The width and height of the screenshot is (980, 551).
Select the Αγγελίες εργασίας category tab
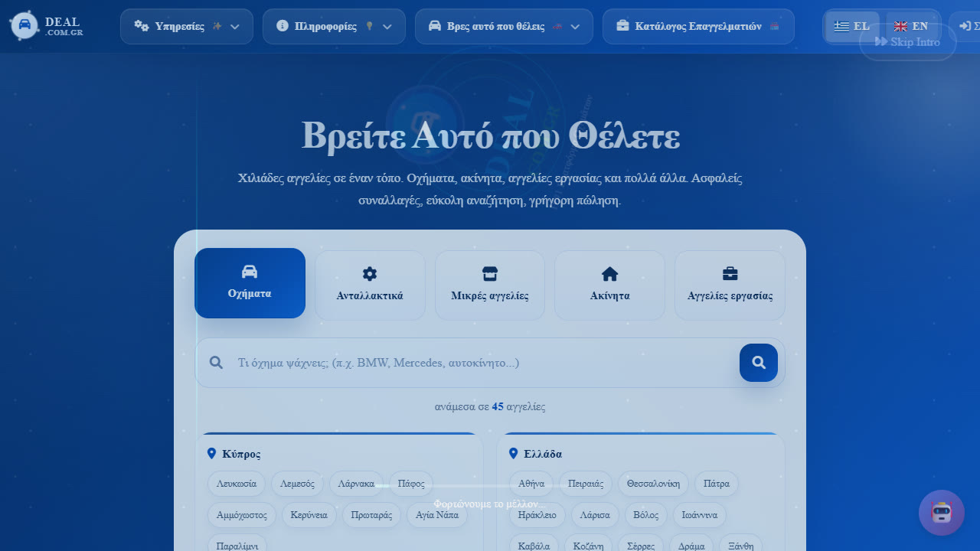pyautogui.click(x=730, y=285)
